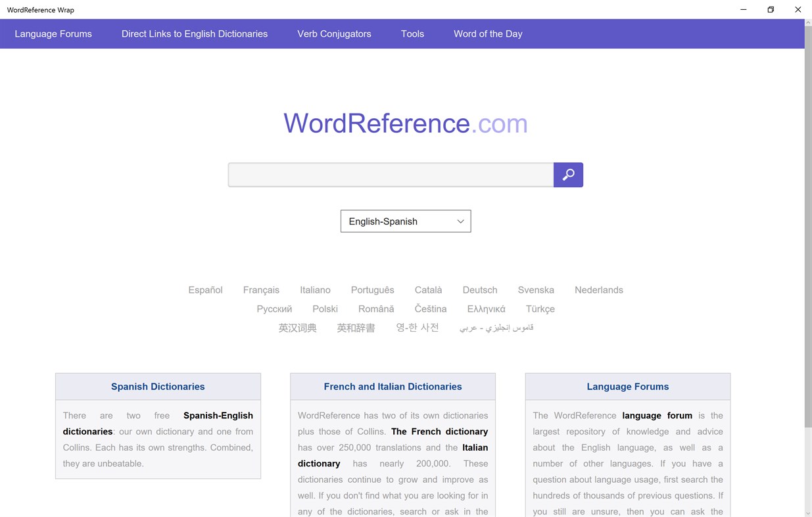Image resolution: width=812 pixels, height=517 pixels.
Task: Open the English-Spanish dictionary dropdown
Action: (405, 221)
